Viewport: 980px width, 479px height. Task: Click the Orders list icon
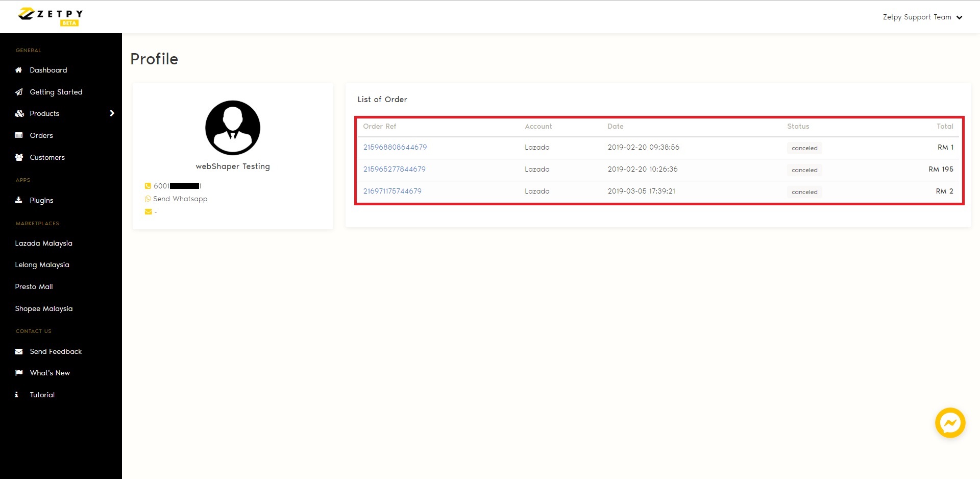(x=19, y=135)
